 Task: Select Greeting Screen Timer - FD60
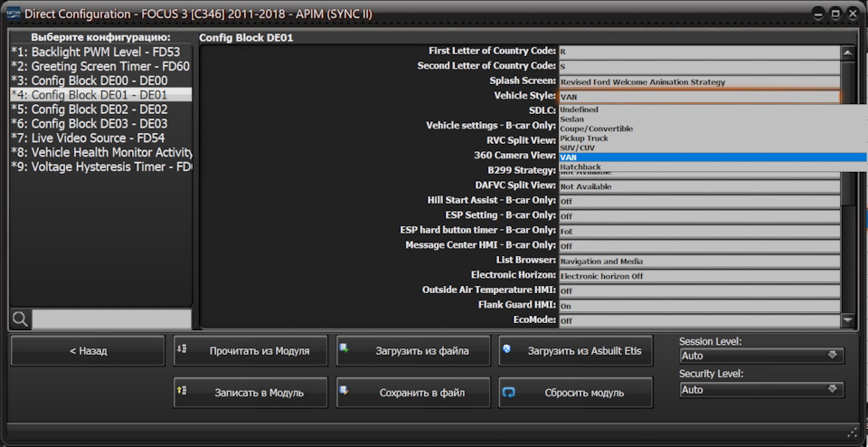coord(101,66)
